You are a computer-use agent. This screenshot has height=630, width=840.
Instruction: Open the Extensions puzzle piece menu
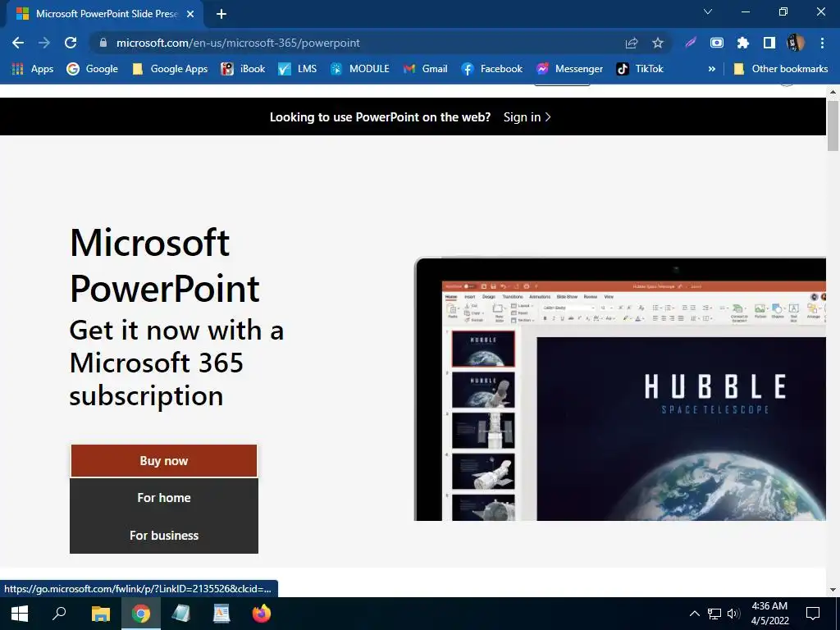click(x=743, y=43)
